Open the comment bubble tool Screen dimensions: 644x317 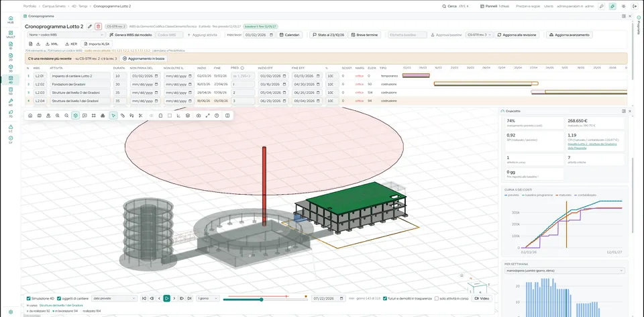click(85, 116)
